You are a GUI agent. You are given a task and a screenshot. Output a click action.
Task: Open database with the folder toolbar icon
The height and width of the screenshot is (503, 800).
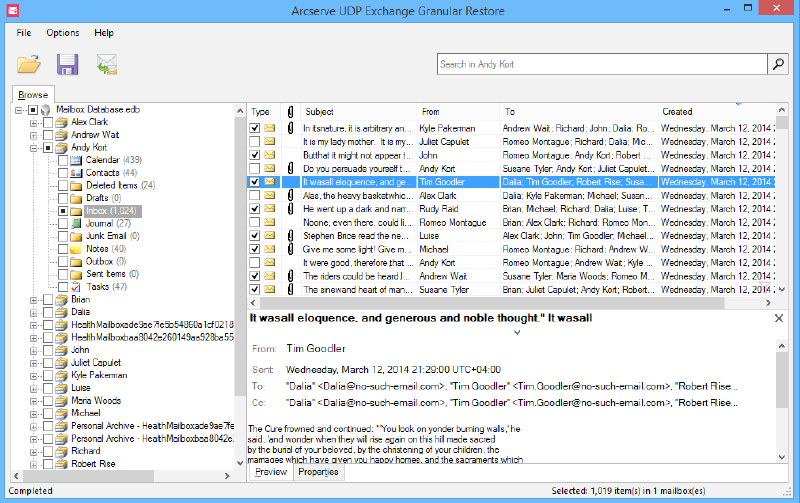coord(29,64)
